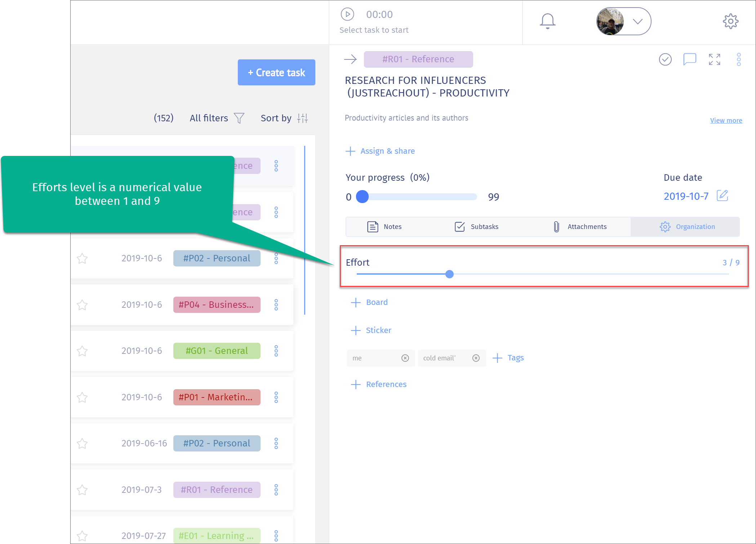
Task: Add a Sticker with plus button
Action: pyautogui.click(x=371, y=330)
